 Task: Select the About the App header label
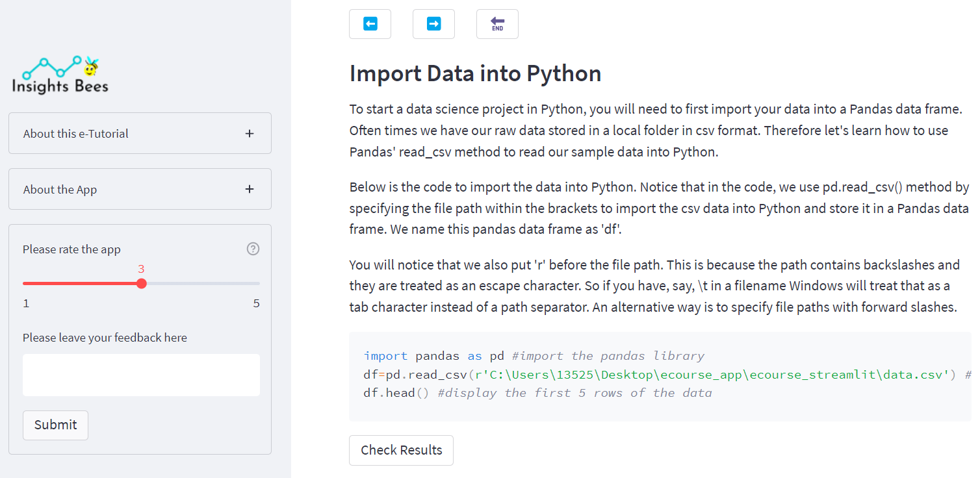coord(60,189)
